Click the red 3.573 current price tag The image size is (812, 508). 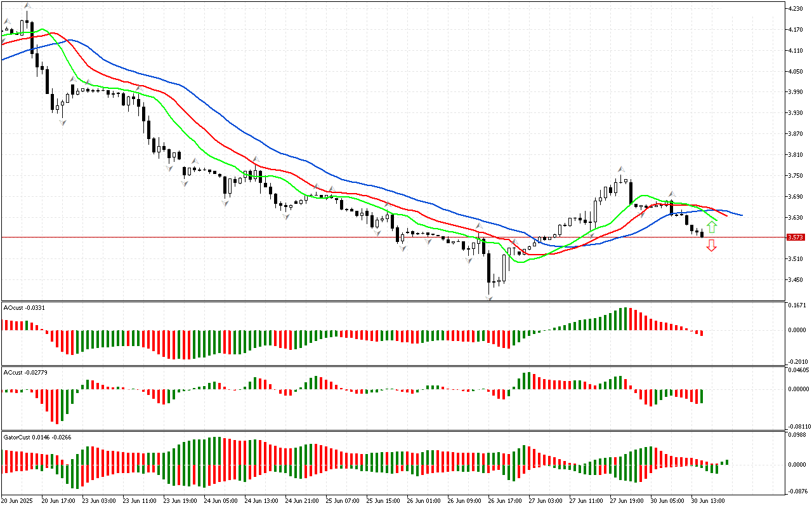pyautogui.click(x=796, y=237)
